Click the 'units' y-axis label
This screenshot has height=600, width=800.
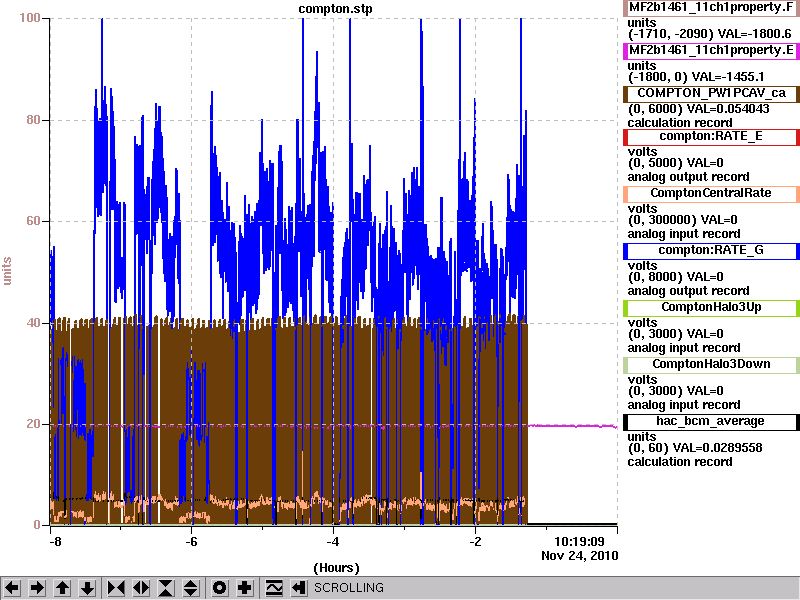(x=7, y=271)
